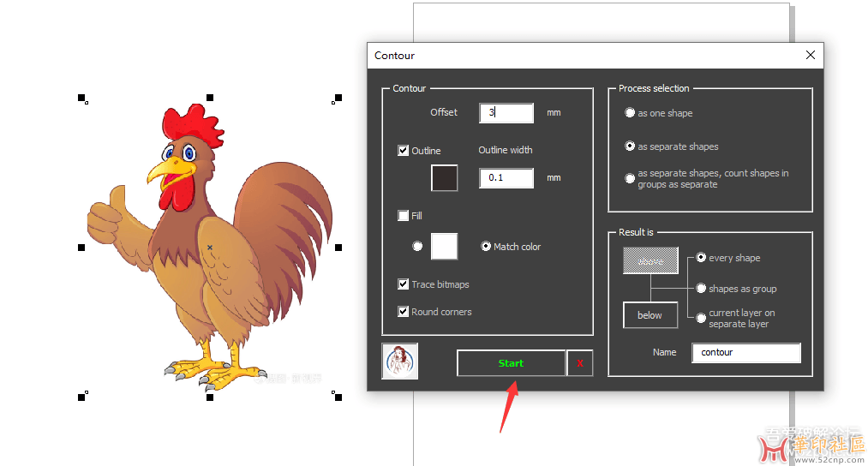Click the Offset value input field

coord(506,113)
